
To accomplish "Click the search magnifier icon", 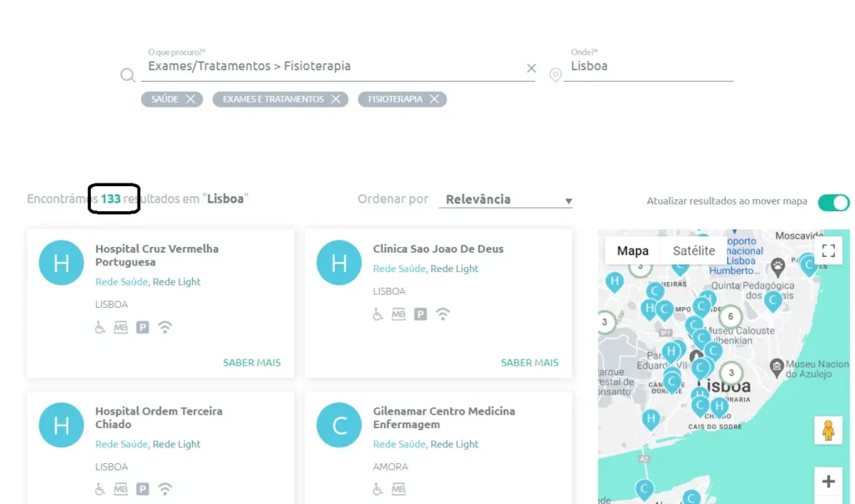I will (128, 75).
